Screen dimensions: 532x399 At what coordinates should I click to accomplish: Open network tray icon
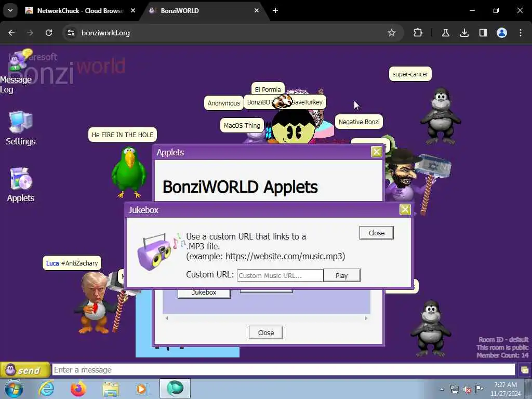tap(454, 389)
